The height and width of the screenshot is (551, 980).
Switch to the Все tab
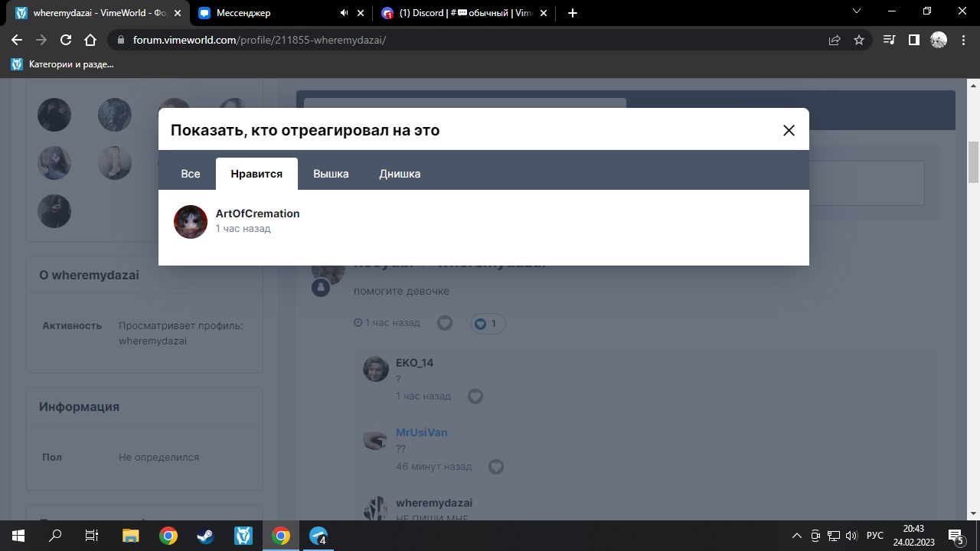[191, 174]
